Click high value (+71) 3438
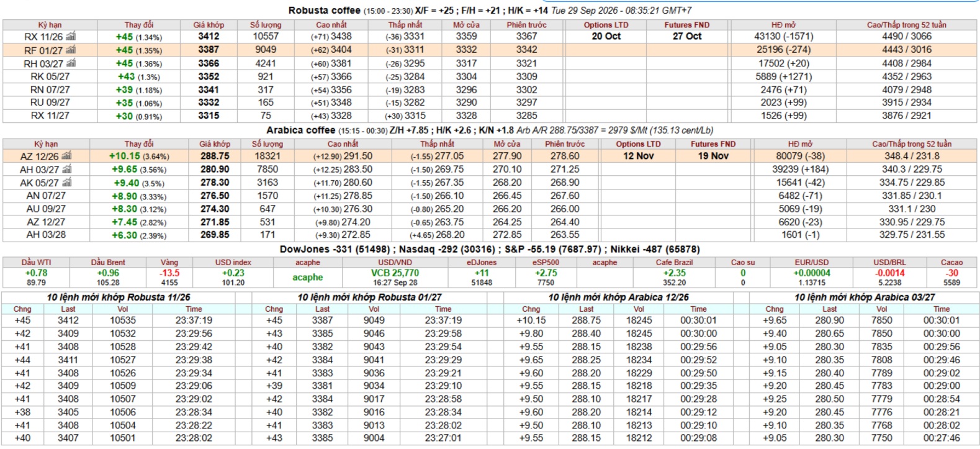 331,37
